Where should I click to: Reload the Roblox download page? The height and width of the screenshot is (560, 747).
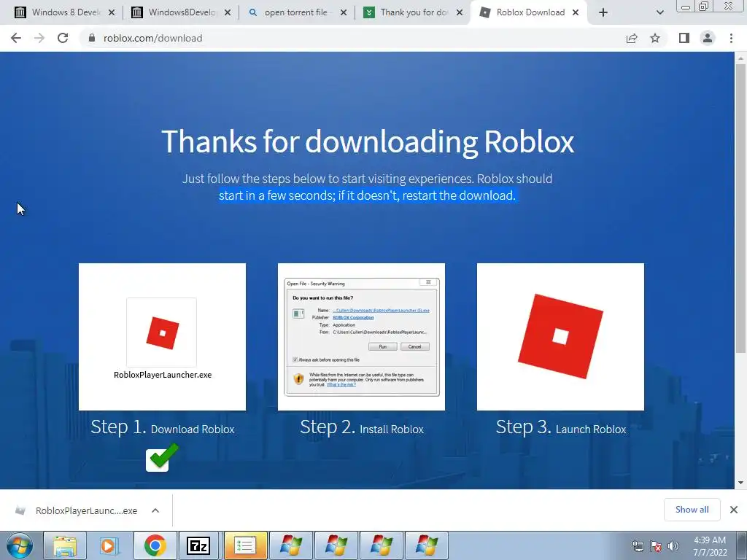pos(63,38)
